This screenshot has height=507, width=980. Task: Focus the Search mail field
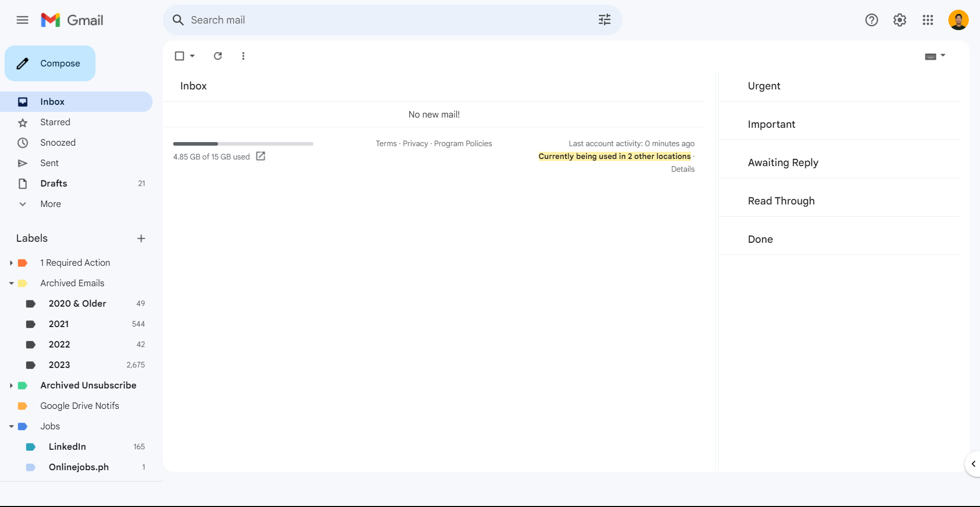[392, 20]
